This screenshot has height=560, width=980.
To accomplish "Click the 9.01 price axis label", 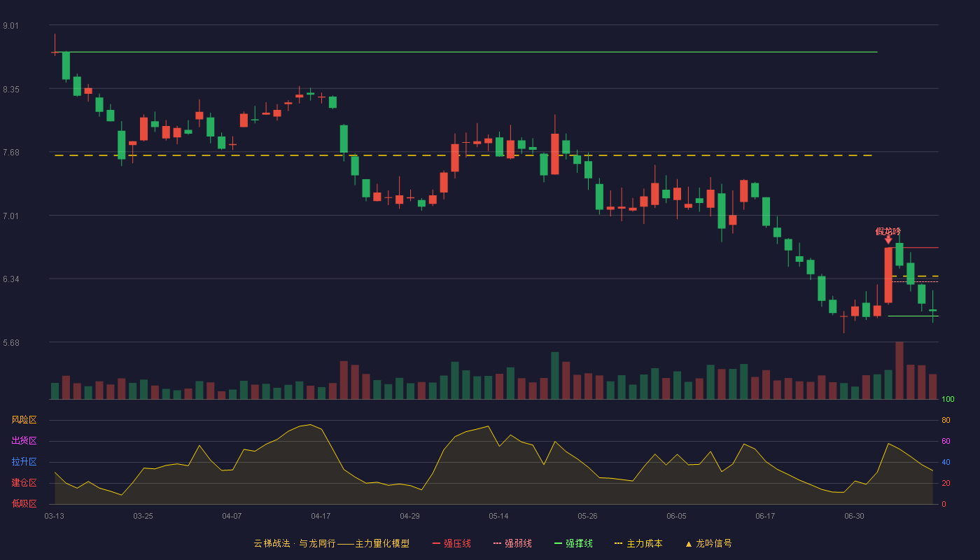I will click(x=10, y=26).
